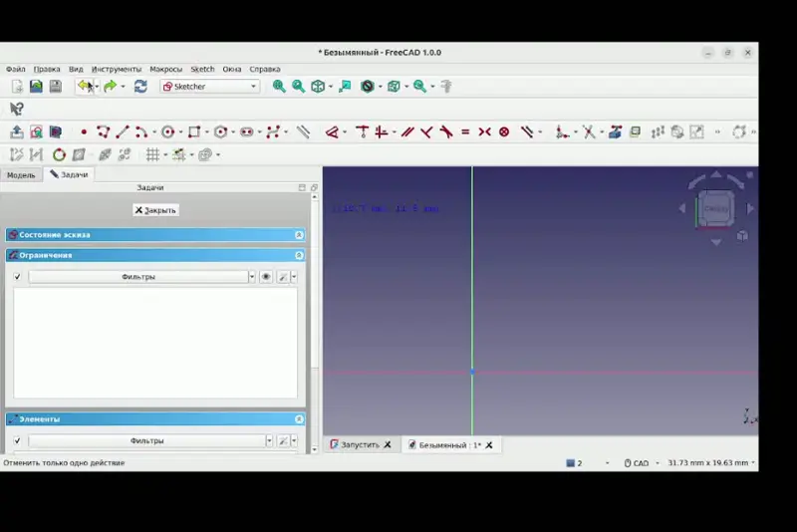Select the Slot tool

(x=247, y=133)
